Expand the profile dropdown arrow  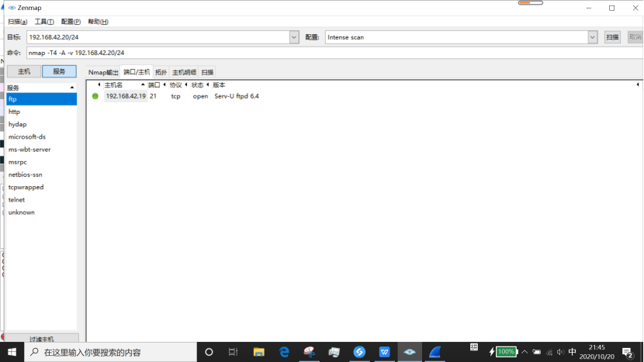coord(592,37)
